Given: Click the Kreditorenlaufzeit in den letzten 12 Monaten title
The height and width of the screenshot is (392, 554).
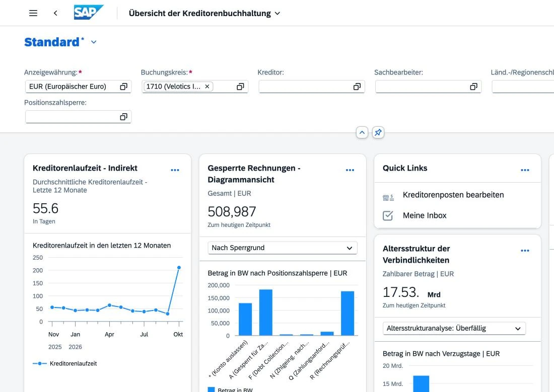Looking at the screenshot, I should (102, 246).
